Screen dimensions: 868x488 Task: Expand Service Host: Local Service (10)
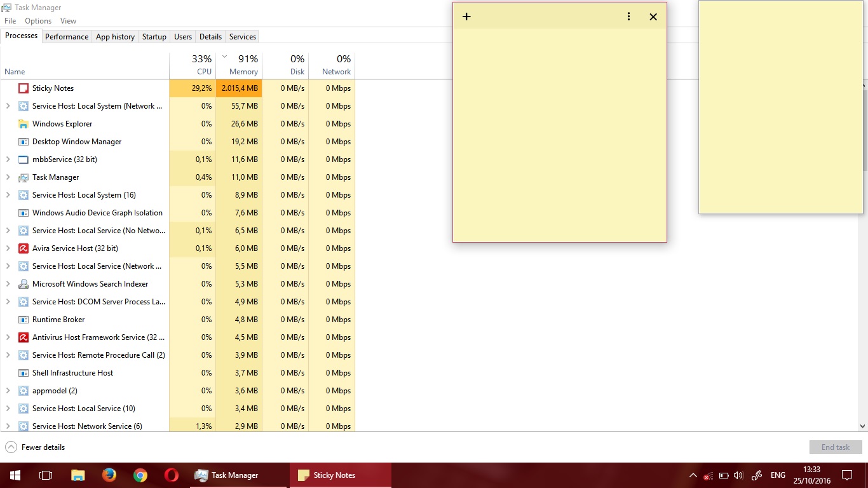click(x=8, y=409)
